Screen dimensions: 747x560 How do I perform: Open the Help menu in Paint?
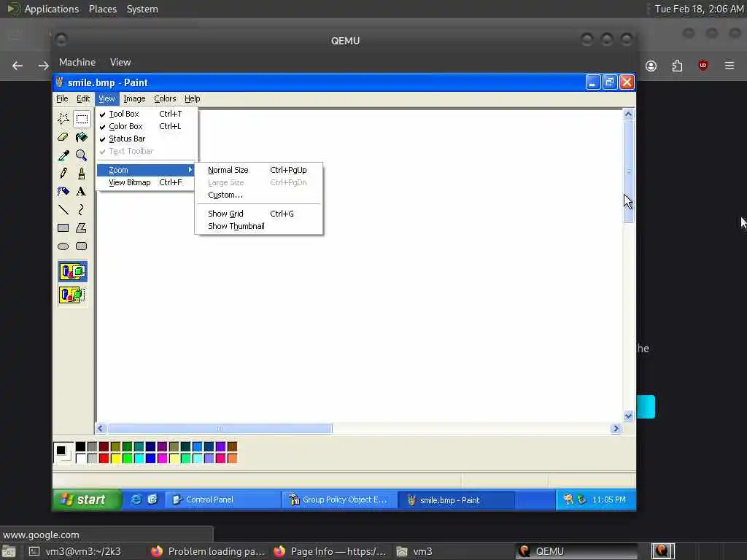(192, 98)
